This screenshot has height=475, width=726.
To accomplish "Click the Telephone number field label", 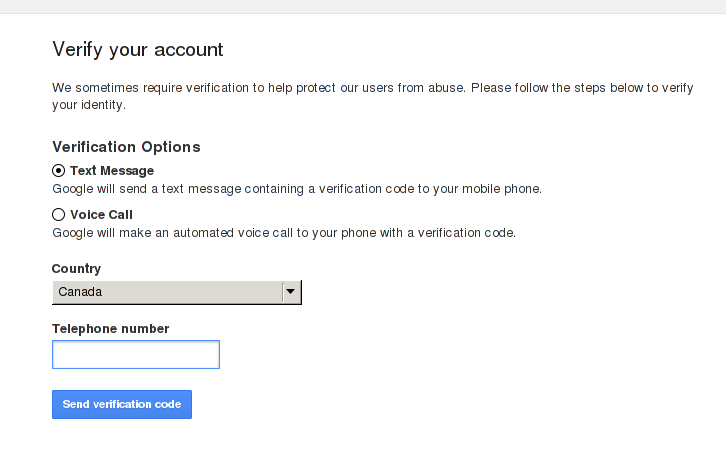I will coord(111,329).
